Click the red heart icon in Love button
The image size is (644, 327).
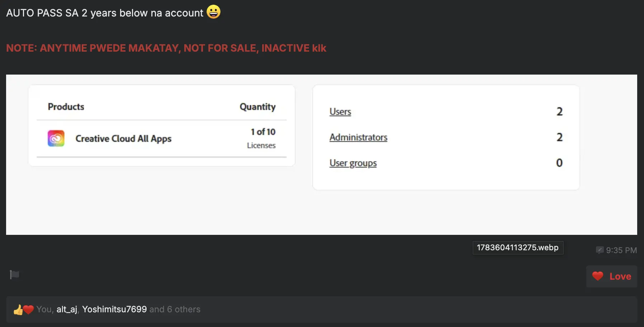pyautogui.click(x=597, y=276)
